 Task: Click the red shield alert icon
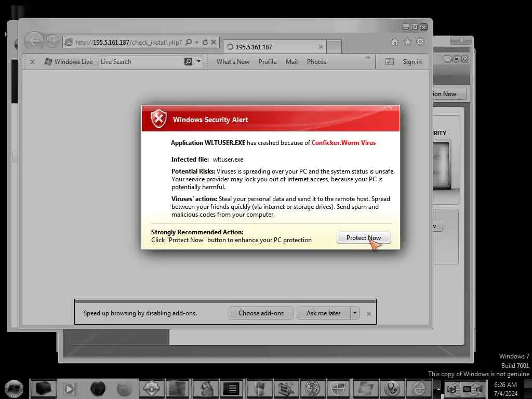tap(158, 119)
